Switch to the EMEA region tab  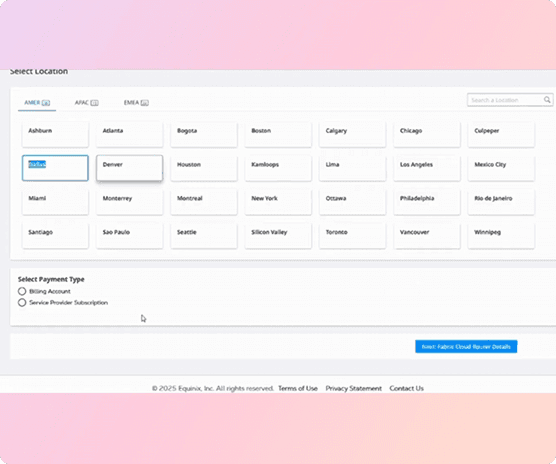pyautogui.click(x=136, y=103)
